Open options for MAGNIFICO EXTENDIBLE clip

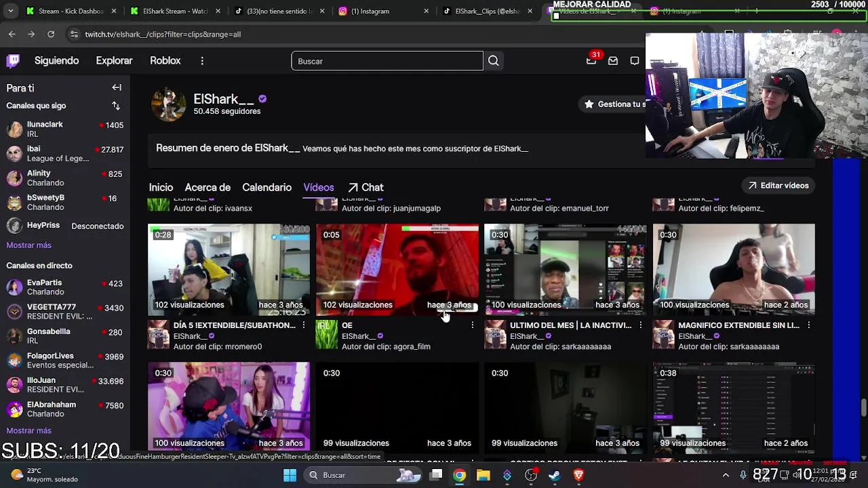pyautogui.click(x=808, y=325)
